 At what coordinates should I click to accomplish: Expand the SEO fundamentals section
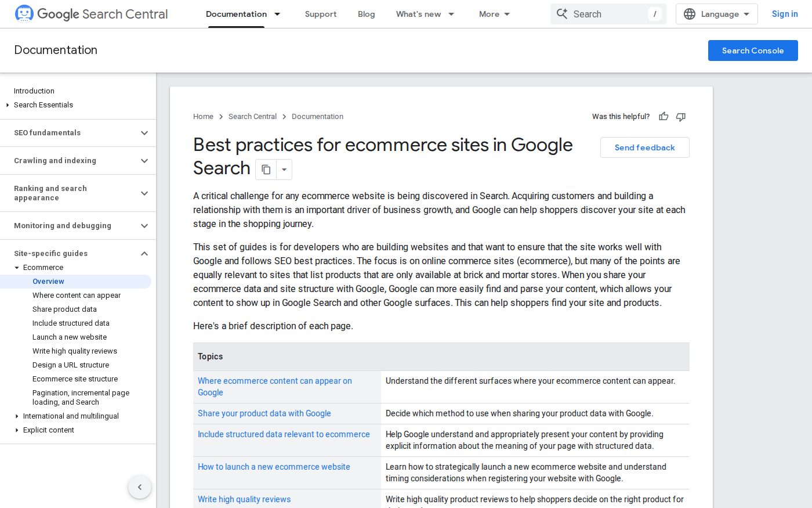[x=144, y=133]
